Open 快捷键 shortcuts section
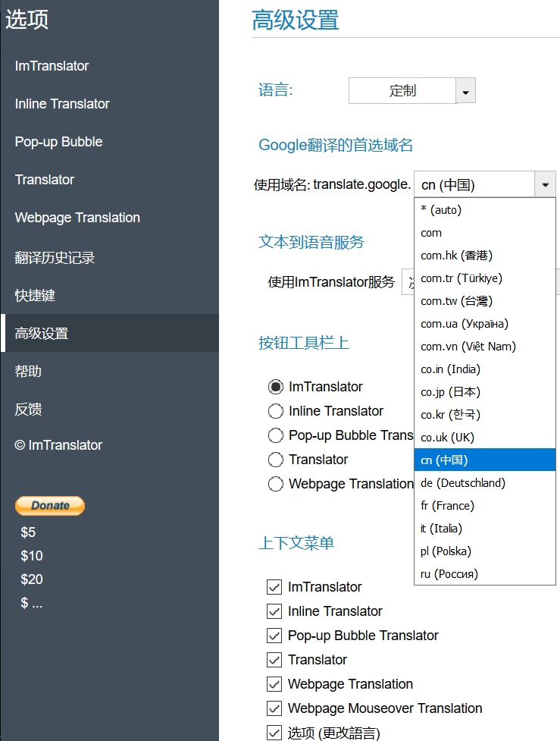 tap(35, 295)
